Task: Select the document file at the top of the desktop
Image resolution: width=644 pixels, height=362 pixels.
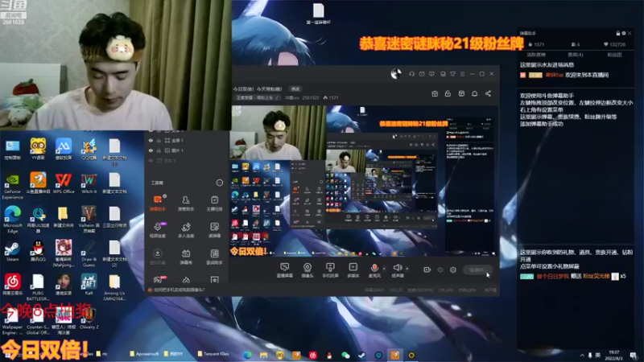Action: click(318, 13)
